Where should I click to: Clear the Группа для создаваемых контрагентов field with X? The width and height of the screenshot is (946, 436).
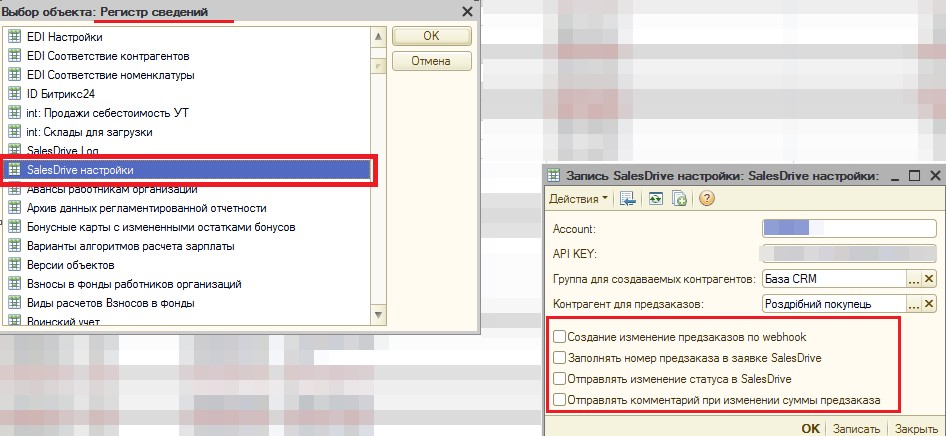[930, 279]
